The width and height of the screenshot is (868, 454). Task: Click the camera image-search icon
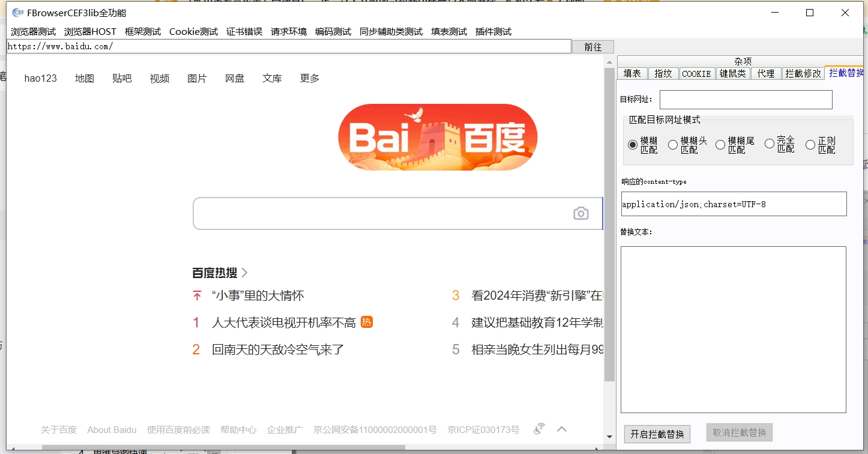pos(580,213)
